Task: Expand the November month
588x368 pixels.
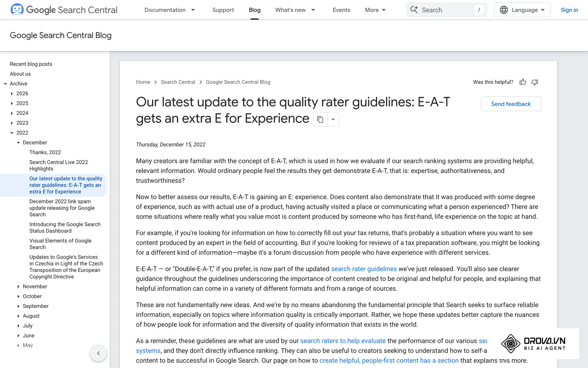Action: tap(19, 287)
